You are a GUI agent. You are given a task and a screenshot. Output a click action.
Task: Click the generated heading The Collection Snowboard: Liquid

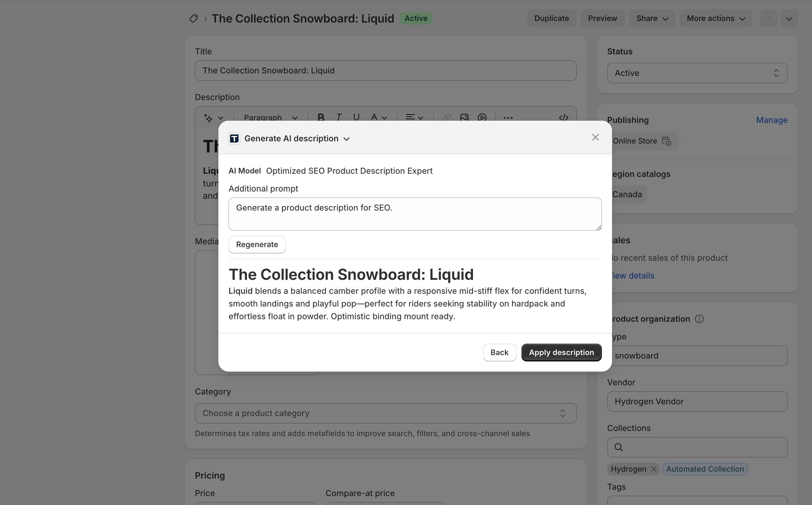click(x=351, y=274)
